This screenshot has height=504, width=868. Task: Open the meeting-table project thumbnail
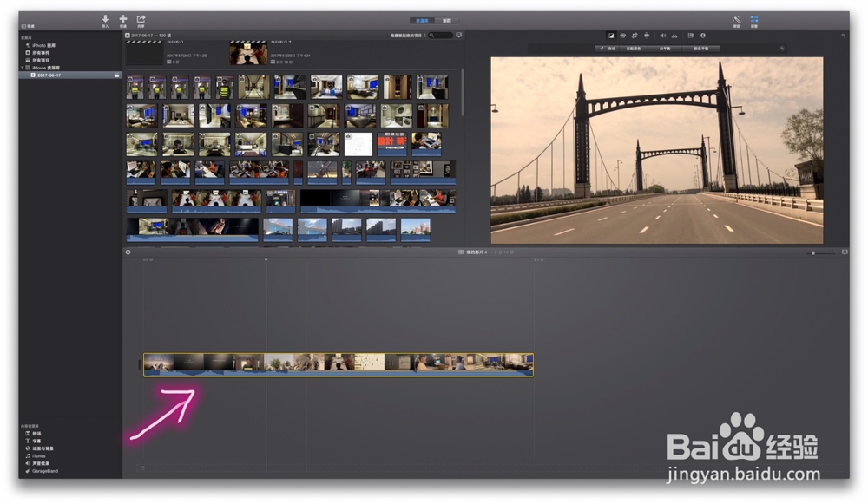pos(248,53)
